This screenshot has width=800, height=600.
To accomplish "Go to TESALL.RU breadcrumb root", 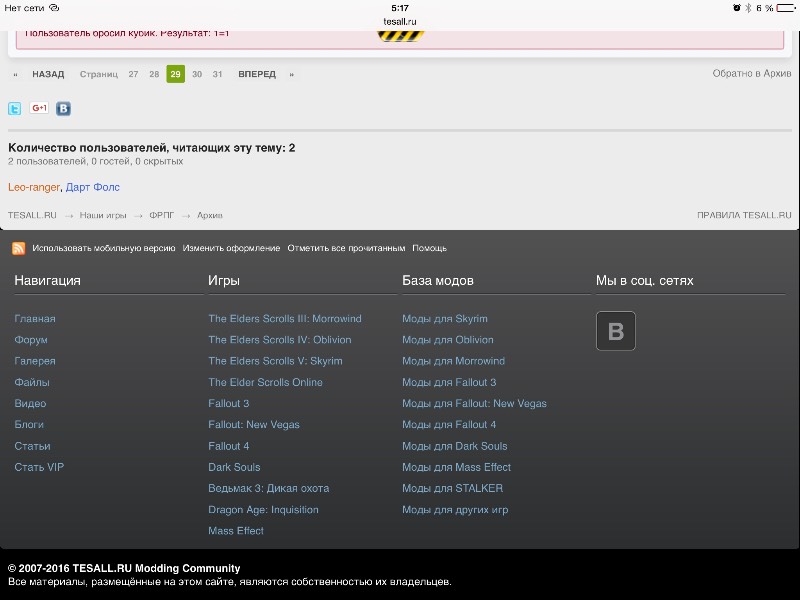I will click(x=32, y=215).
